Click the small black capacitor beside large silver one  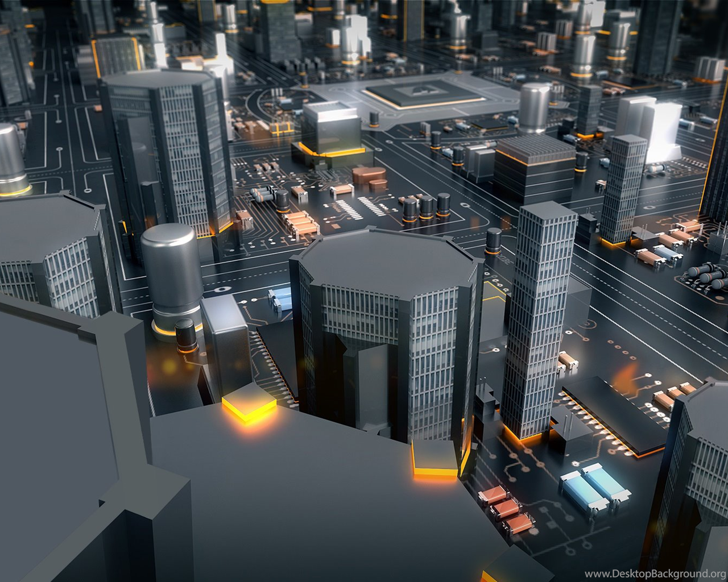185,335
